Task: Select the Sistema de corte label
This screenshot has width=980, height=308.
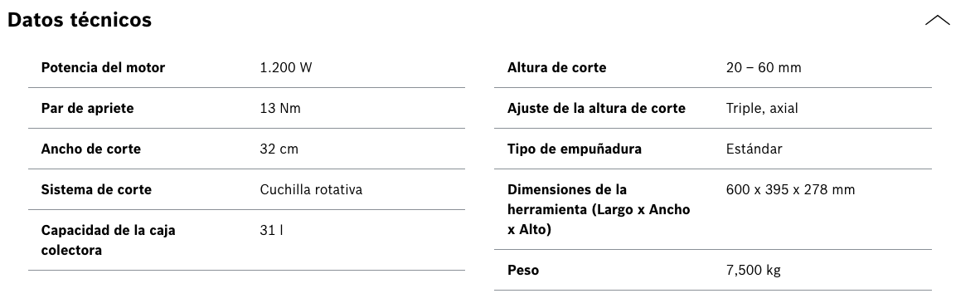Action: 96,189
